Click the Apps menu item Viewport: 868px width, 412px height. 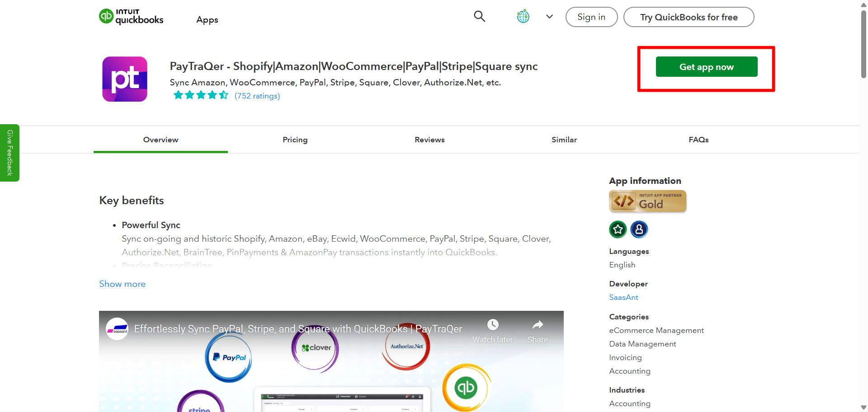click(x=207, y=19)
